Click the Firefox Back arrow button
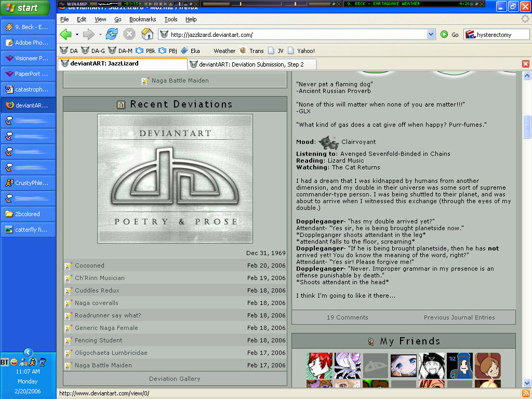Screen dimensions: 532x399 tap(66, 34)
